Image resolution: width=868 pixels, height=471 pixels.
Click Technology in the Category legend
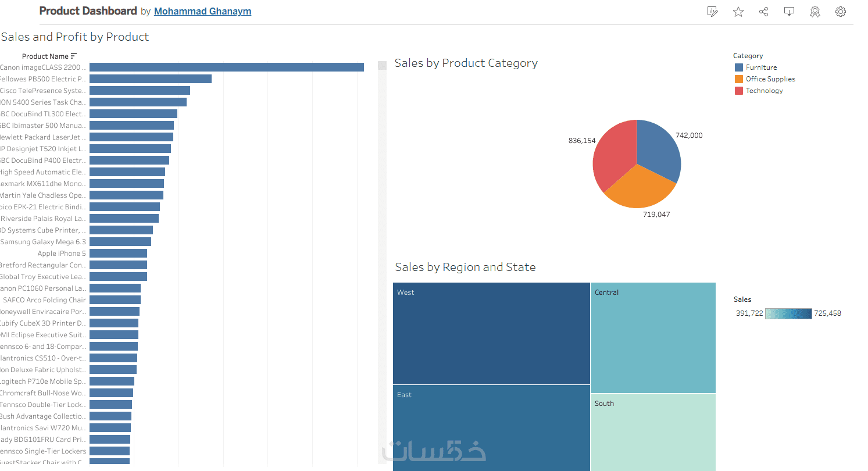coord(764,91)
